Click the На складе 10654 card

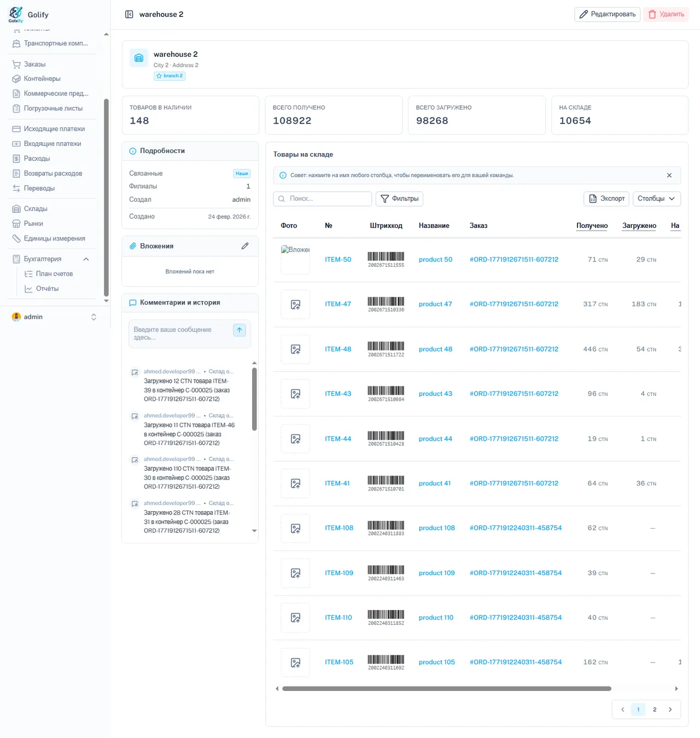tap(620, 115)
